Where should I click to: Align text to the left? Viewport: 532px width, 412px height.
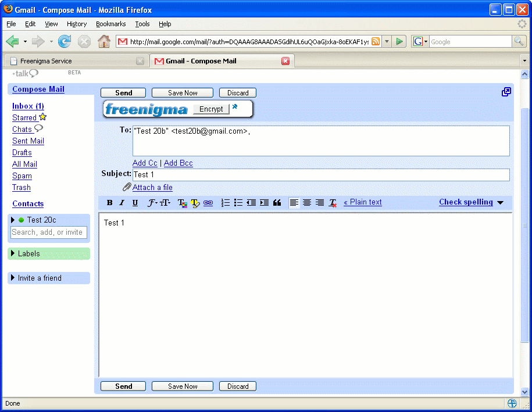point(294,202)
